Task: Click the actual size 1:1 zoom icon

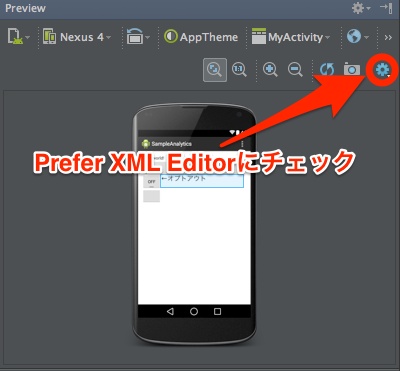Action: click(239, 70)
